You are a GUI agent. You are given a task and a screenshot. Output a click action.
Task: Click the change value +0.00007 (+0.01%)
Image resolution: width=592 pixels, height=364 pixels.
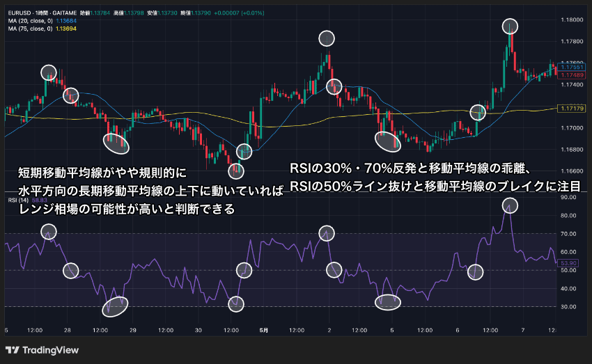(239, 13)
